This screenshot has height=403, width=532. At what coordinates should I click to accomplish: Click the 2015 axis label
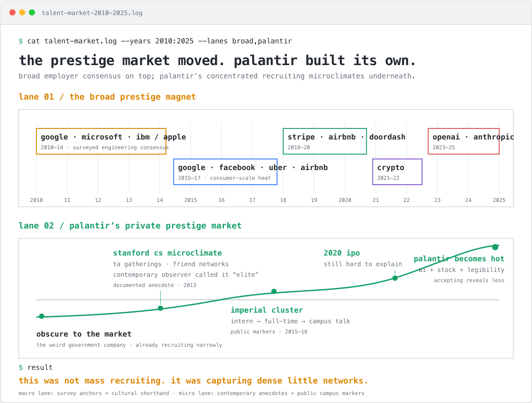tap(191, 200)
